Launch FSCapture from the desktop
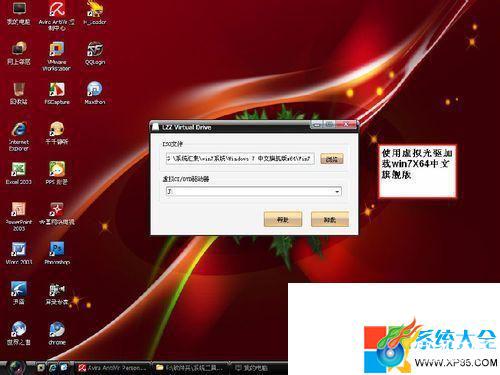Viewport: 500px width, 375px height. pyautogui.click(x=57, y=93)
